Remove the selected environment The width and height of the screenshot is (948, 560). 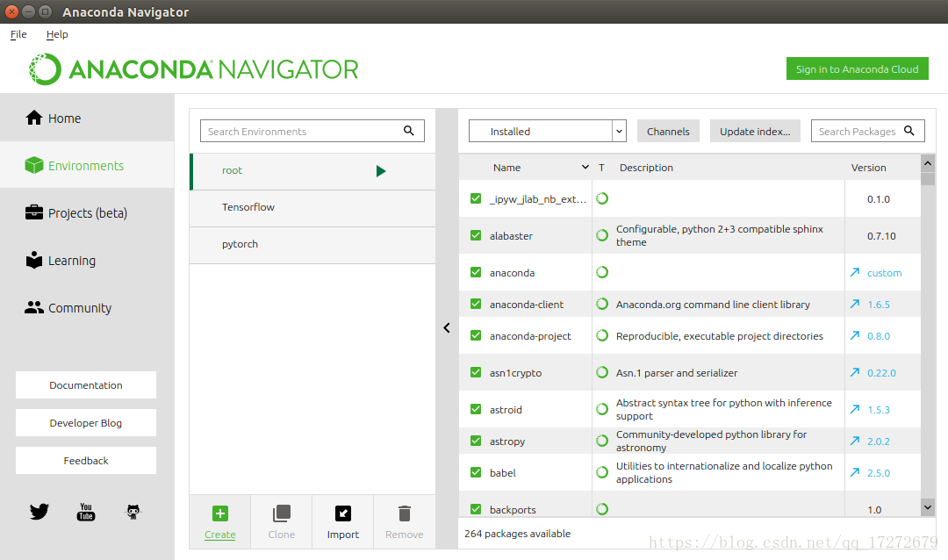click(405, 522)
